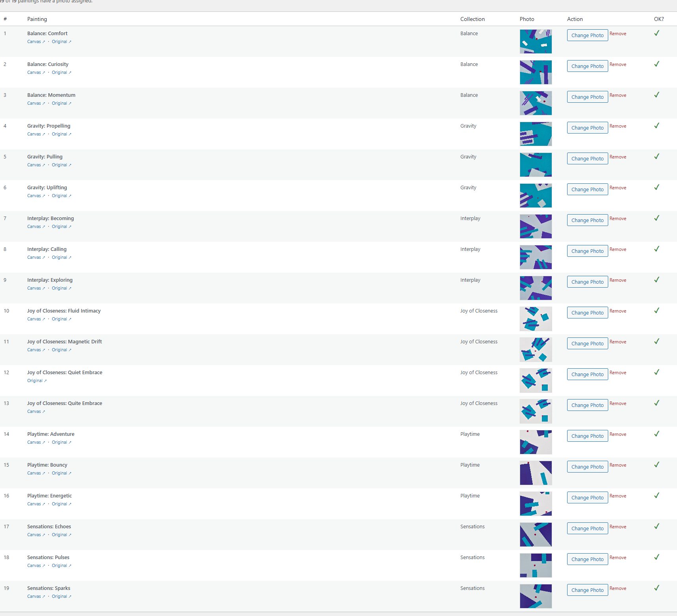Click the thumbnail for Playtime: Energetic
Screen dimensions: 677x616
(536, 503)
